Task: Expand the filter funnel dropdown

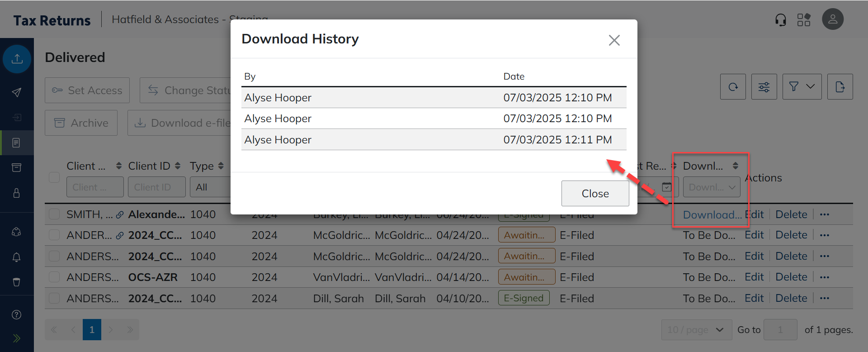Action: [802, 87]
